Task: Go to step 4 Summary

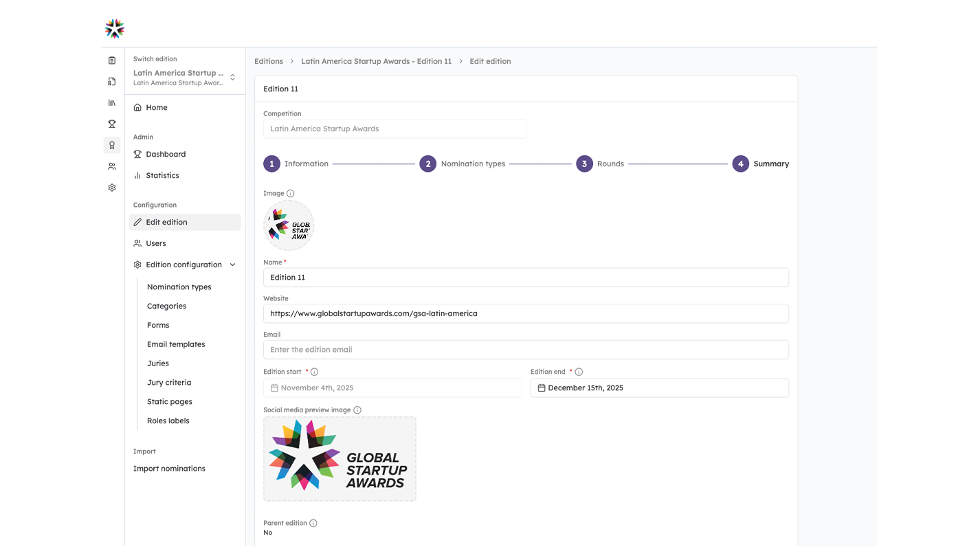Action: [x=760, y=164]
